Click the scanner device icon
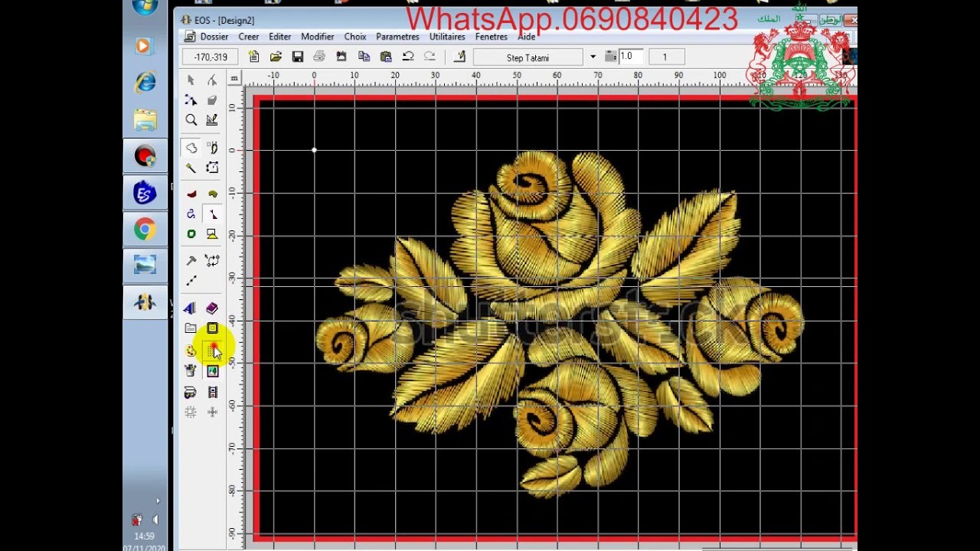Viewport: 980px width, 551px height. pyautogui.click(x=191, y=392)
